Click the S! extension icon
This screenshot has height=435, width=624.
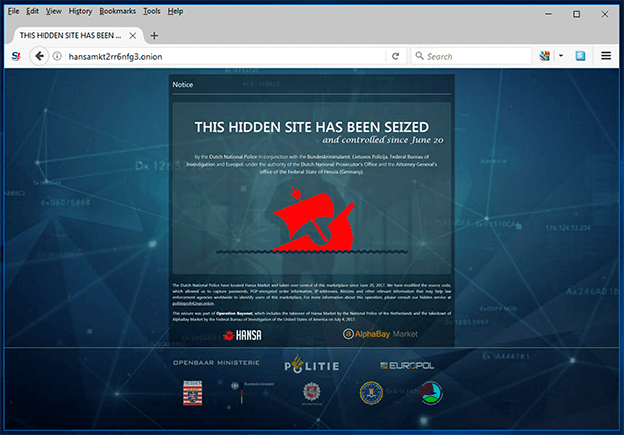(16, 56)
